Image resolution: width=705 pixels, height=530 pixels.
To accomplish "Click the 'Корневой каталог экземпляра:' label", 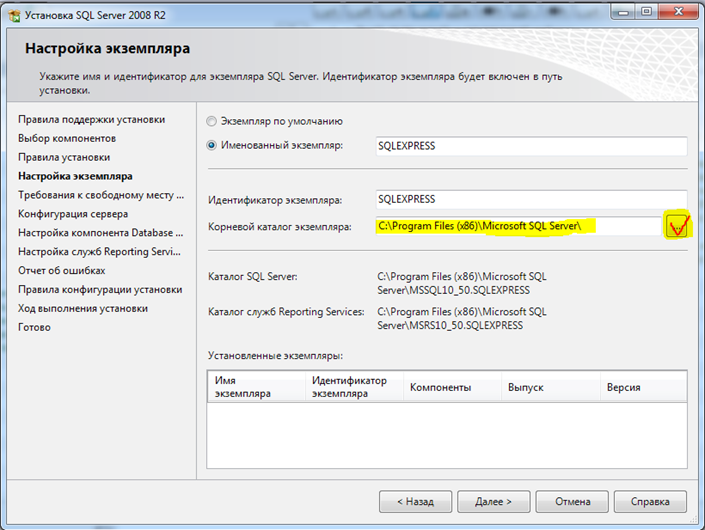I will click(280, 227).
